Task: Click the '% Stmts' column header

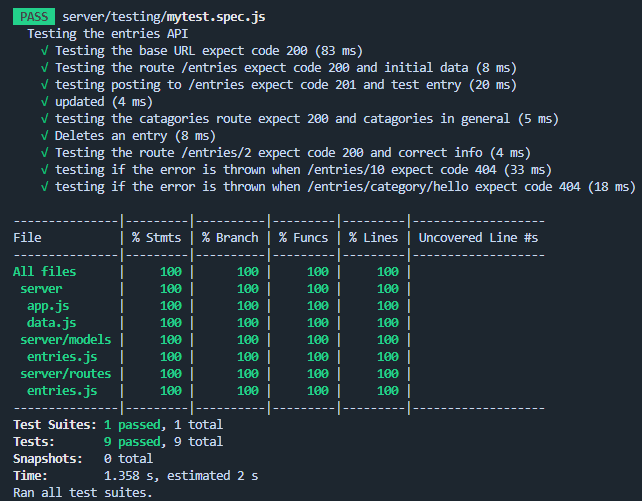Action: coord(156,238)
